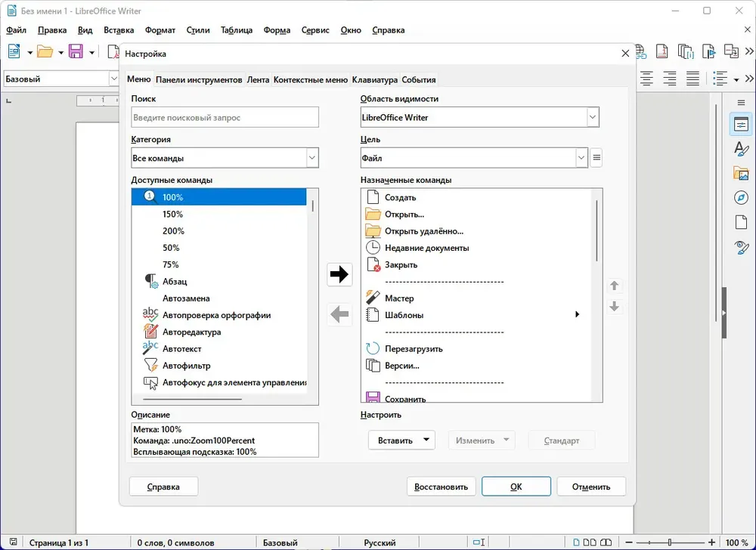The image size is (756, 550).
Task: Click the Insert footnote toolbar icon
Action: tap(662, 51)
